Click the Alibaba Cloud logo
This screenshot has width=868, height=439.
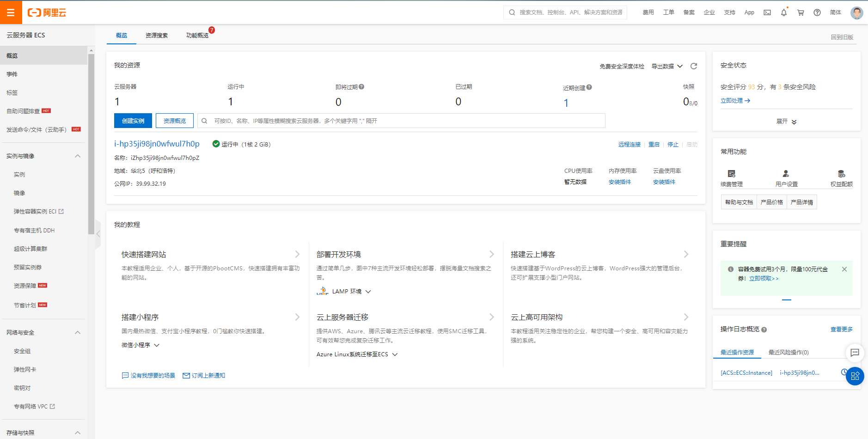pos(47,12)
